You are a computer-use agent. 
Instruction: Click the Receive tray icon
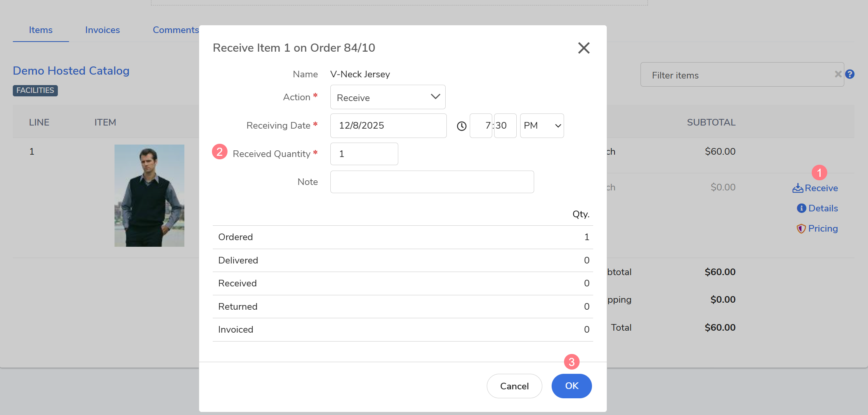[x=797, y=188]
